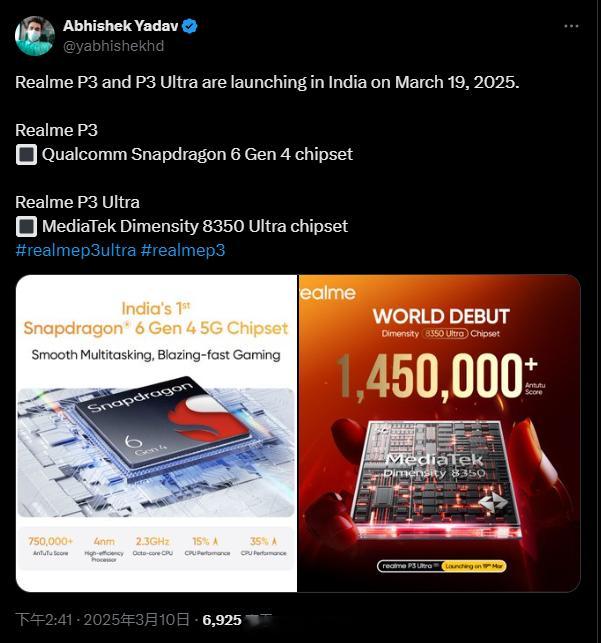The width and height of the screenshot is (601, 643).
Task: Click the chip emoji beside MediaTek Dimensity
Action: click(x=26, y=227)
